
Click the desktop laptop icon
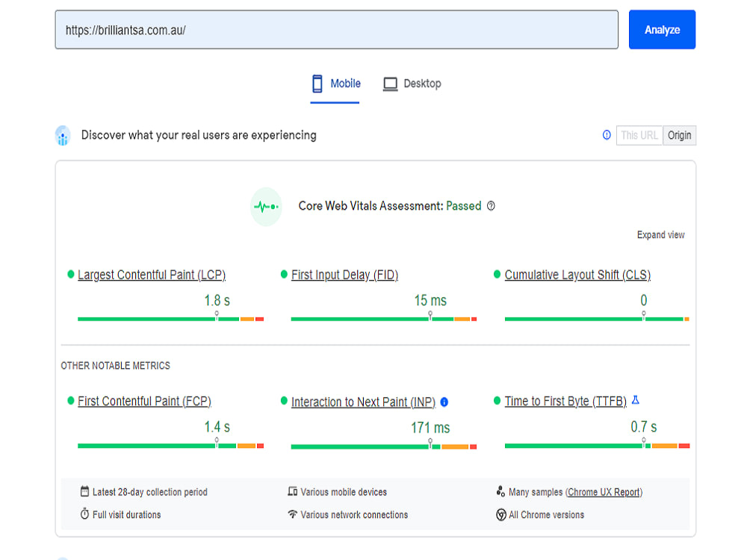click(x=390, y=84)
